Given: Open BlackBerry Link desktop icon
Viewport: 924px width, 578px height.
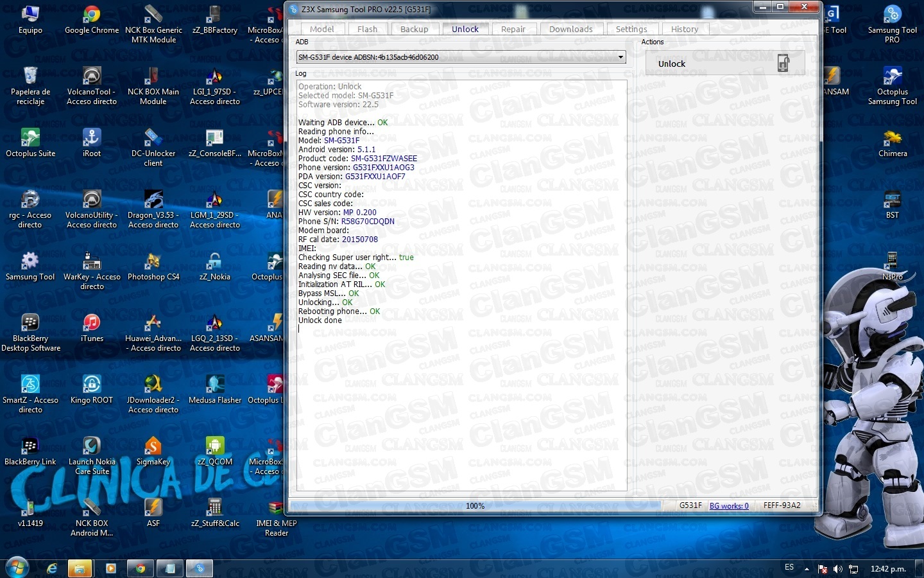Looking at the screenshot, I should pyautogui.click(x=30, y=451).
